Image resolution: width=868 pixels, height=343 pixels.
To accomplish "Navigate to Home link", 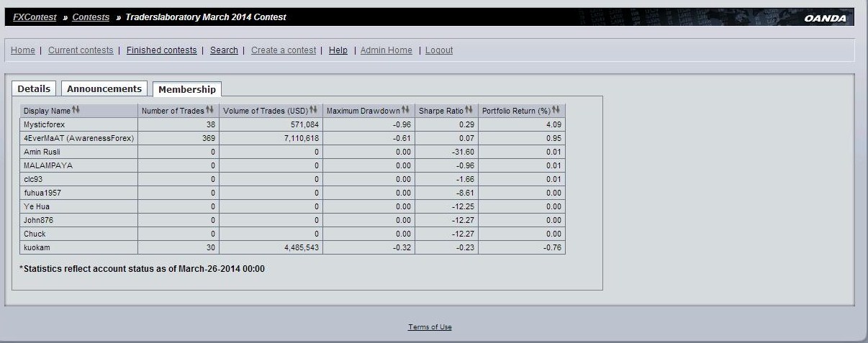I will (23, 50).
